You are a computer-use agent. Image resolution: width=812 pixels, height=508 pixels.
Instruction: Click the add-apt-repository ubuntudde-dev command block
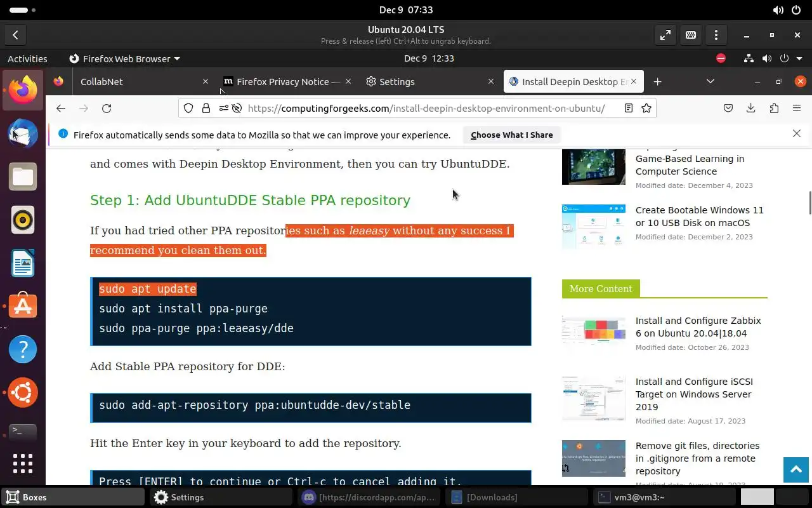tap(311, 408)
